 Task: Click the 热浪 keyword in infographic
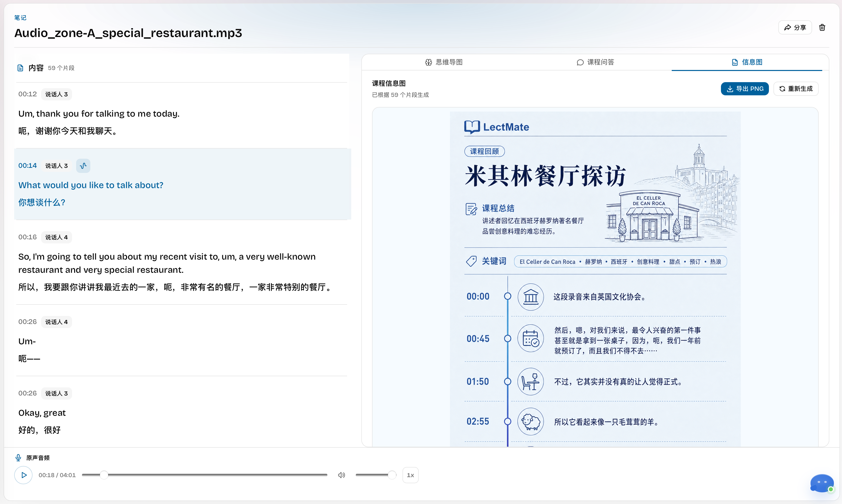click(x=715, y=262)
